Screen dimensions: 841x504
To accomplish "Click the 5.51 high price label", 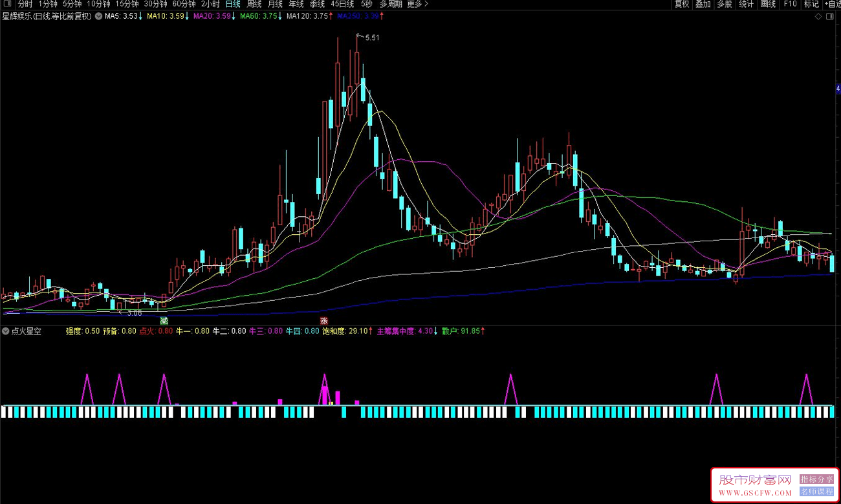I will pyautogui.click(x=372, y=38).
